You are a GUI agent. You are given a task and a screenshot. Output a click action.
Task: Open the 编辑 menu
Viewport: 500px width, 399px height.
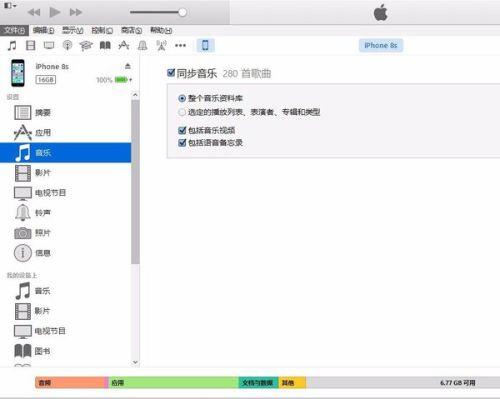point(43,30)
